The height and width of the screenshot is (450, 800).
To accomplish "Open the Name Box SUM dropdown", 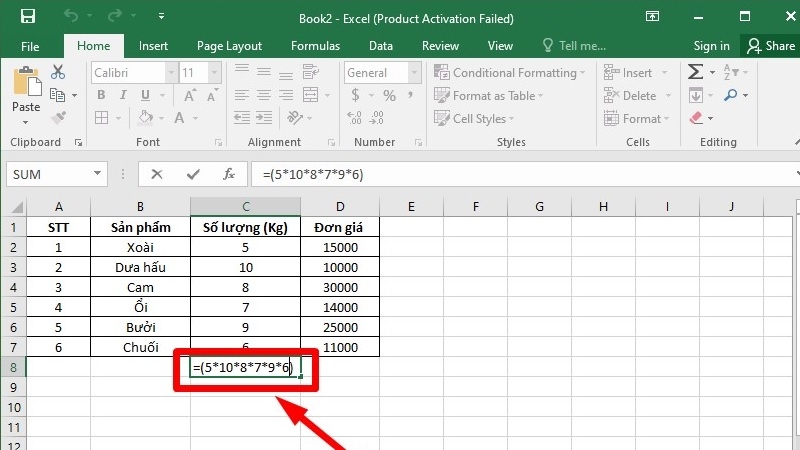I will pyautogui.click(x=97, y=174).
